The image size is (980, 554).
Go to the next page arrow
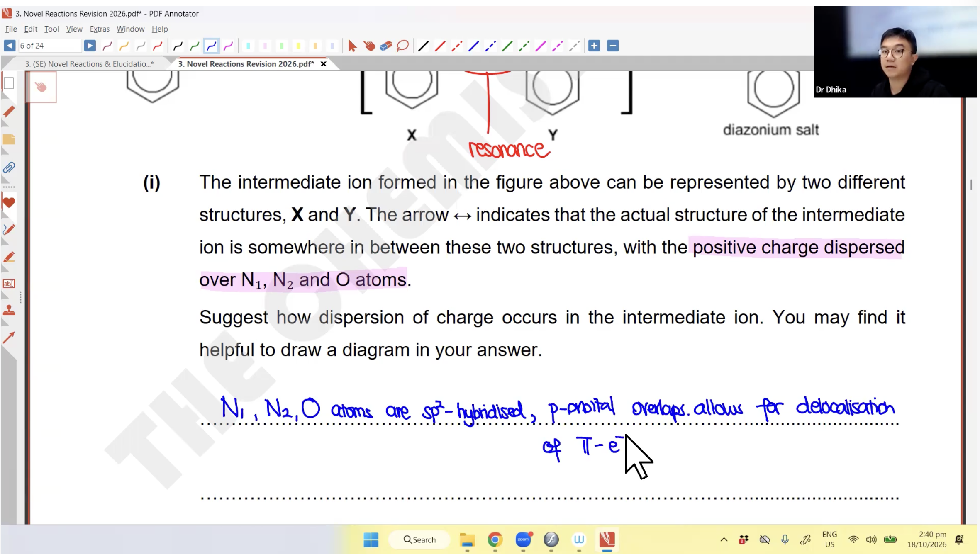(x=90, y=46)
